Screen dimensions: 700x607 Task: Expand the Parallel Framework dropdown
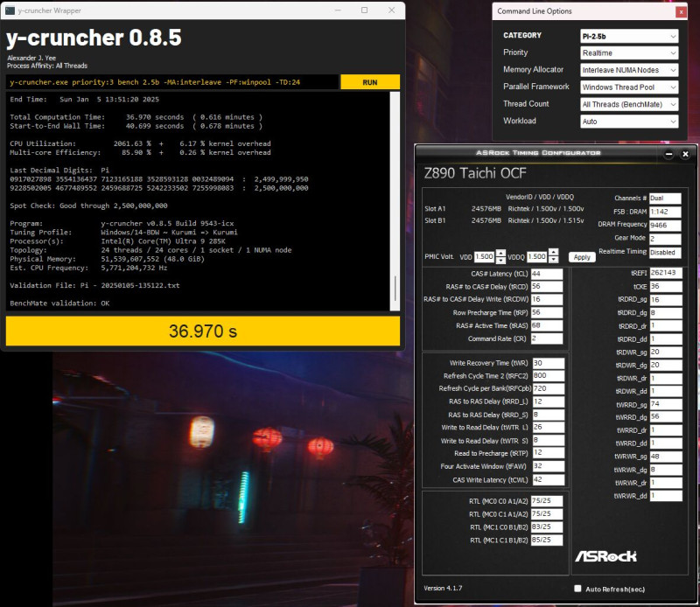tap(629, 87)
